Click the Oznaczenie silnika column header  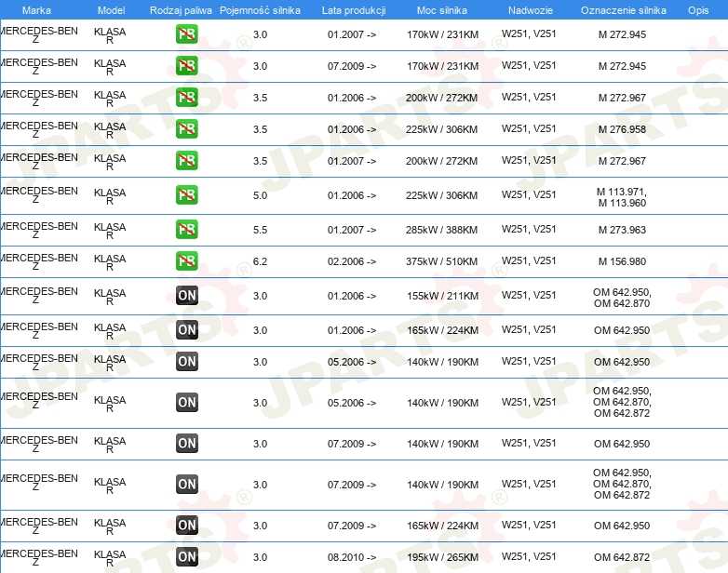click(x=623, y=10)
